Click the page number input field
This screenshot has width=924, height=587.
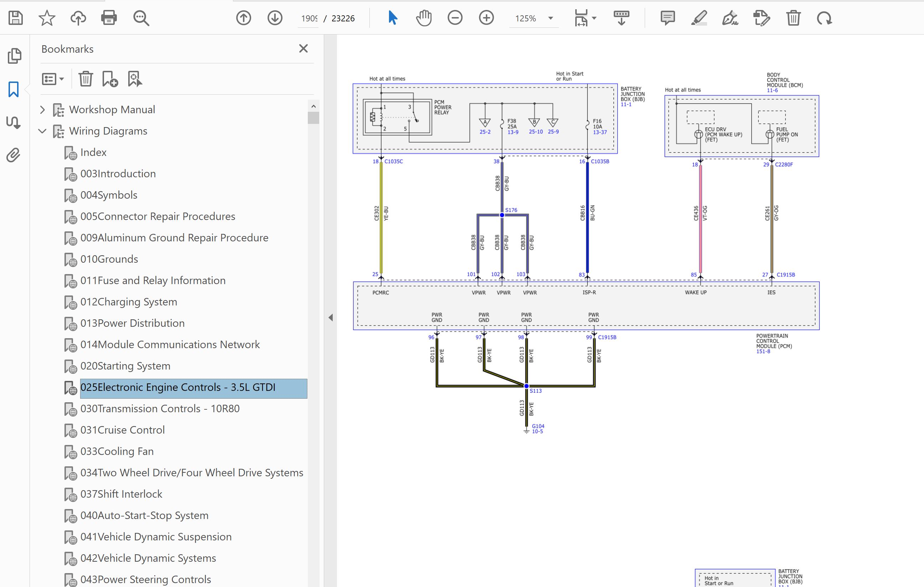tap(309, 19)
